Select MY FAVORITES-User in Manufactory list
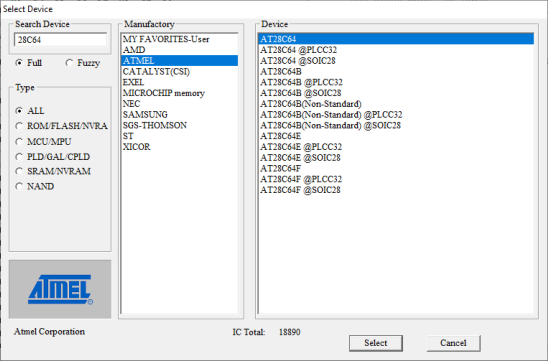 (179, 39)
